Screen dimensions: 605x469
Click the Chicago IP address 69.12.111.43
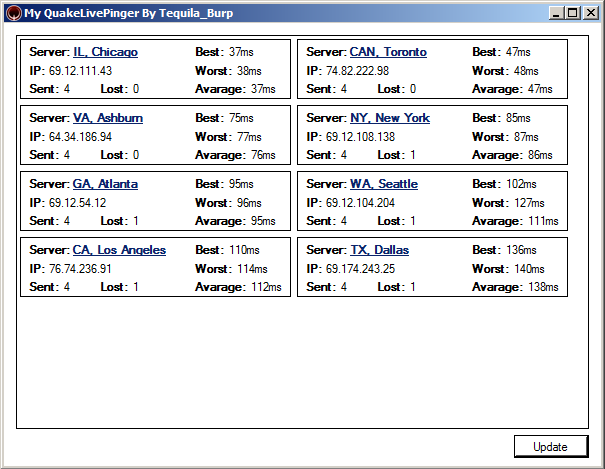[79, 71]
